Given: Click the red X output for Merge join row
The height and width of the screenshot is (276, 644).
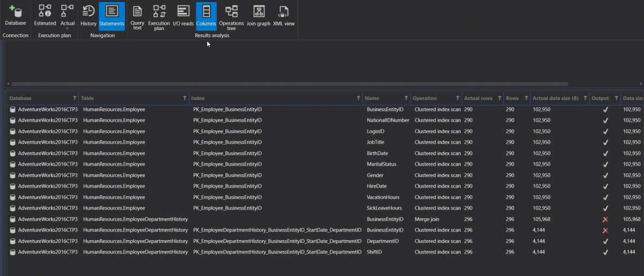Looking at the screenshot, I should [605, 219].
